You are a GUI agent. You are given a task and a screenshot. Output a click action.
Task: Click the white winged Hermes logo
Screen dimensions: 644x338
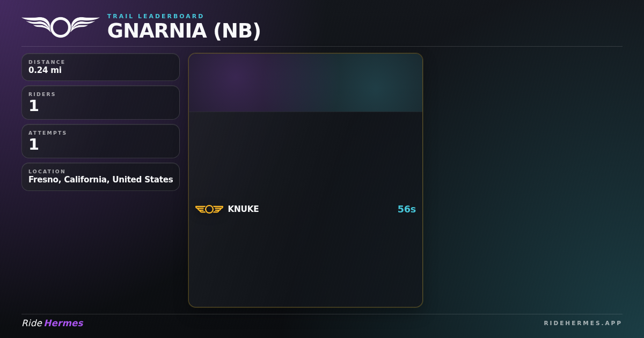click(61, 27)
